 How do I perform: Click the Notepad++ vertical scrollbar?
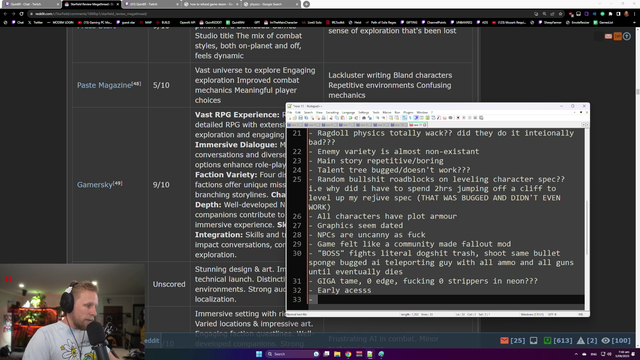click(587, 219)
